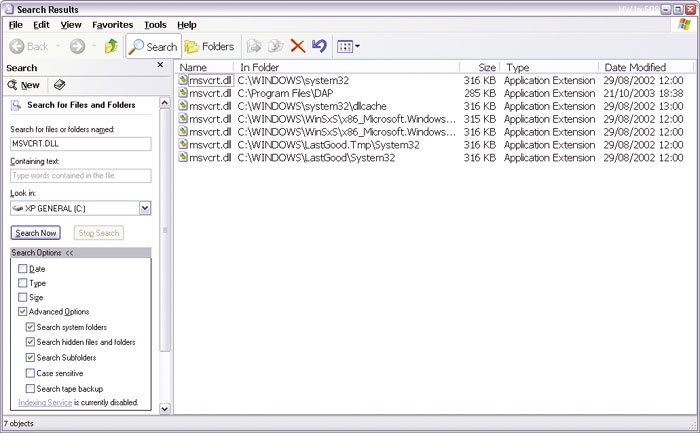Viewport: 700px width, 433px height.
Task: Click the Move To toolbar icon
Action: click(x=254, y=46)
